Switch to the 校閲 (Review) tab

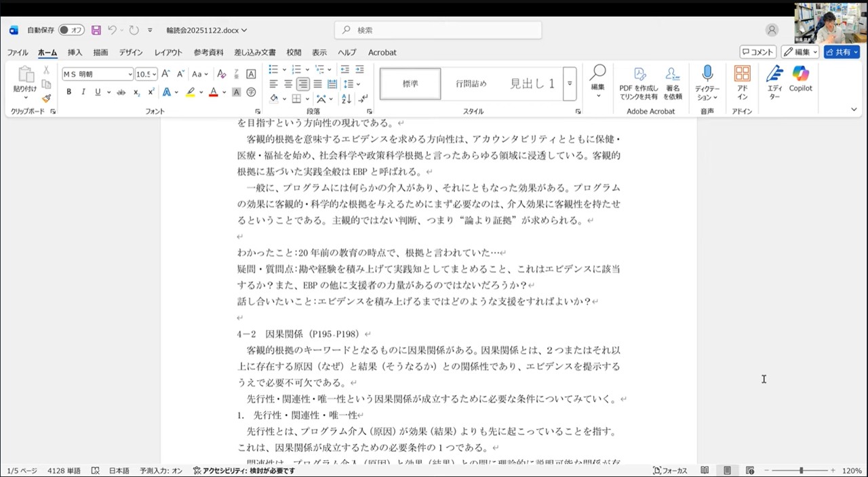point(294,52)
